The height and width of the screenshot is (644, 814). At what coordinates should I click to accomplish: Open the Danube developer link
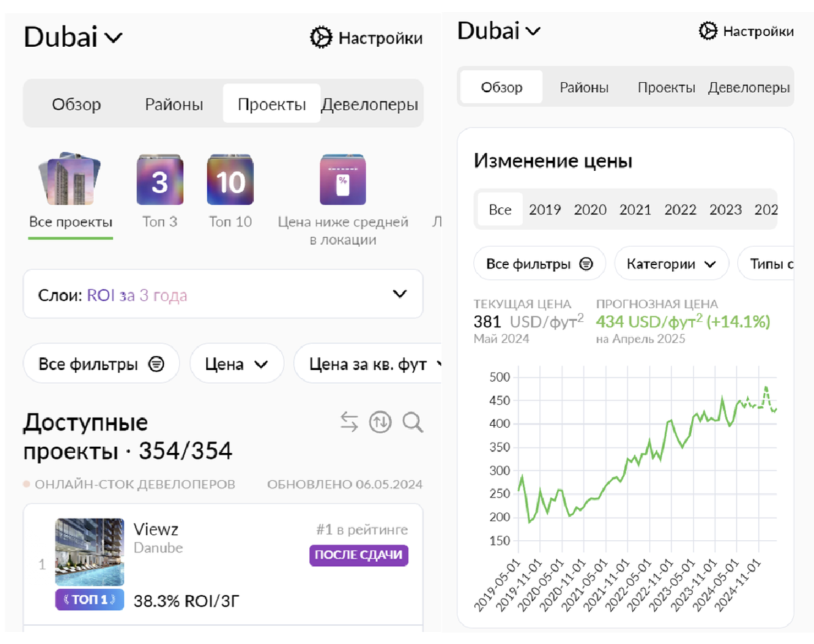point(157,548)
